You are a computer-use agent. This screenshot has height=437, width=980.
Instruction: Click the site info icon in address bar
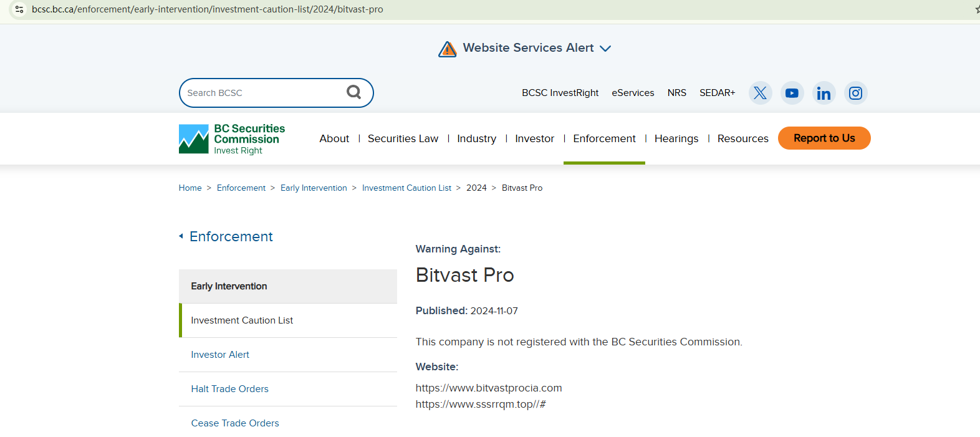[x=19, y=9]
